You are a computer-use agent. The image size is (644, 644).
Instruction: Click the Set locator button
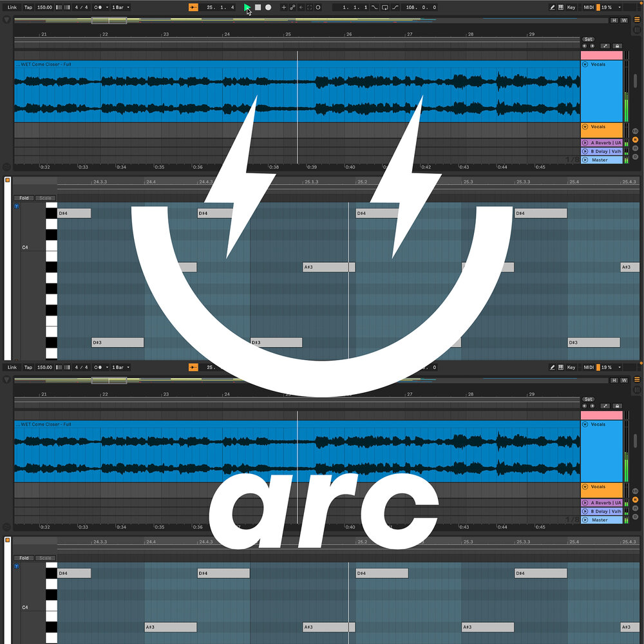(x=588, y=39)
